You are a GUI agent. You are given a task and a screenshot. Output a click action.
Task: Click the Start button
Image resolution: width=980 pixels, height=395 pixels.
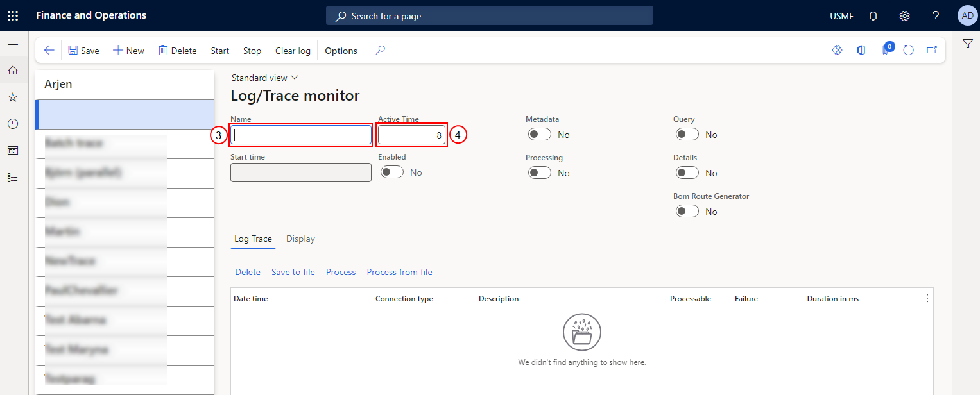220,51
